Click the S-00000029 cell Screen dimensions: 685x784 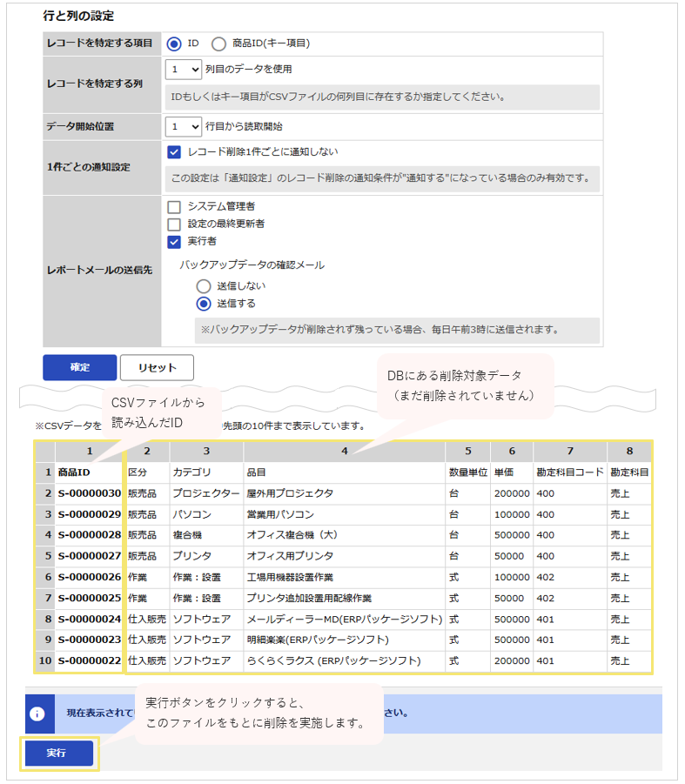coord(89,514)
